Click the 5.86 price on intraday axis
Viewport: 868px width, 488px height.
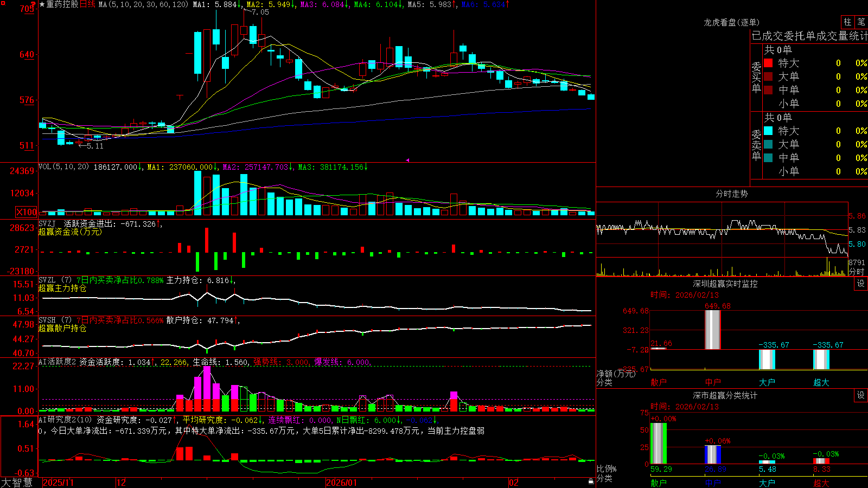click(857, 216)
